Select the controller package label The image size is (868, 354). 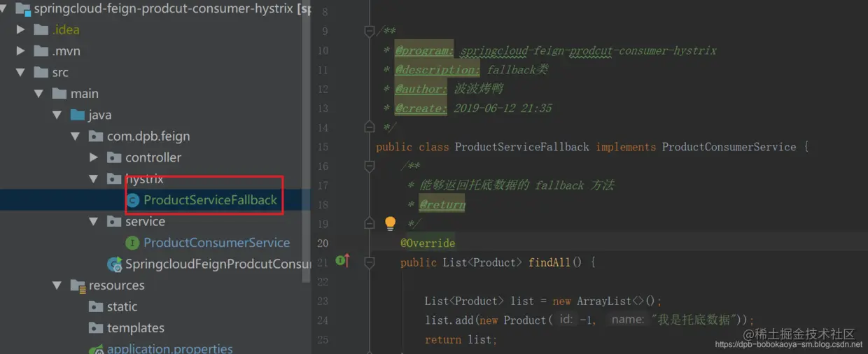153,157
